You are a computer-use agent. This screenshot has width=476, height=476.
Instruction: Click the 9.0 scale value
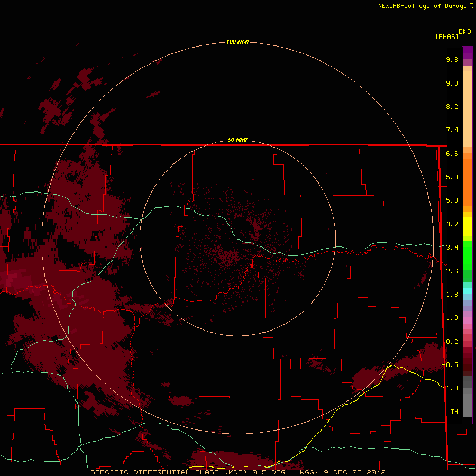(x=452, y=83)
